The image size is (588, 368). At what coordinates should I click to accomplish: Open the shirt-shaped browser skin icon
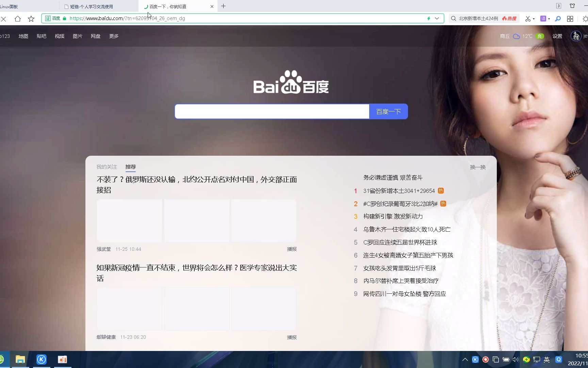click(572, 6)
